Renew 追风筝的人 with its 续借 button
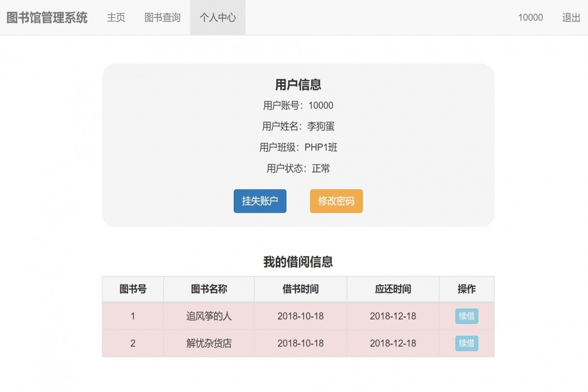 (465, 316)
